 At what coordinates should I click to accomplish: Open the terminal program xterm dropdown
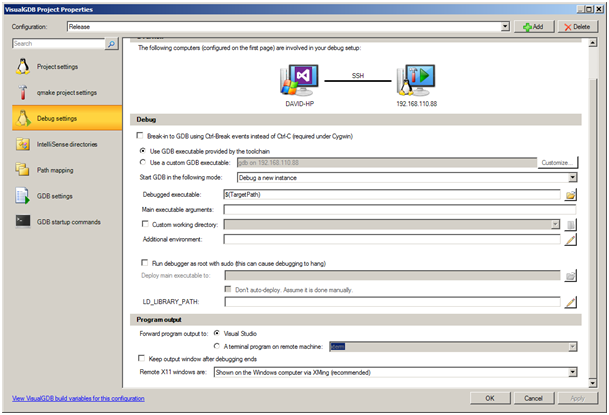572,347
